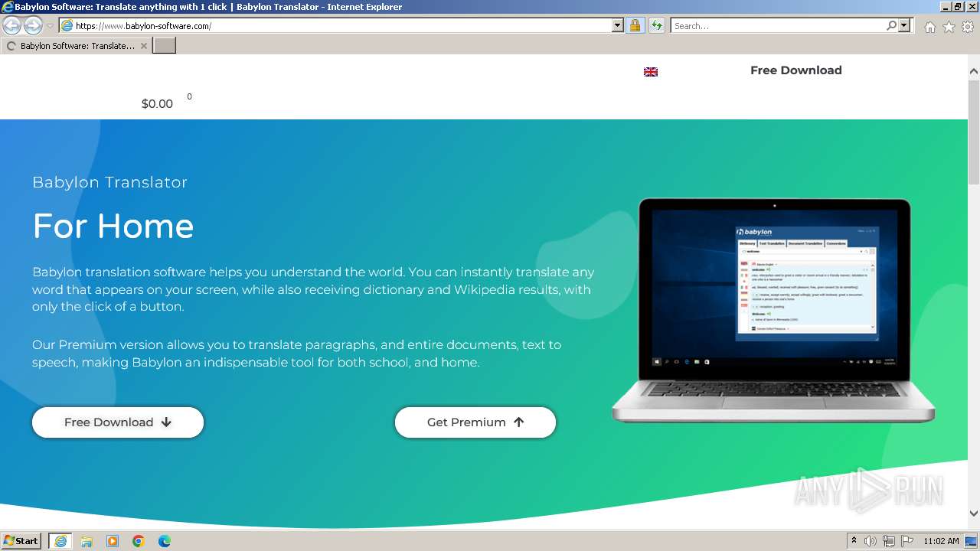Open the search provider dropdown arrow
This screenshot has height=551, width=980.
904,26
